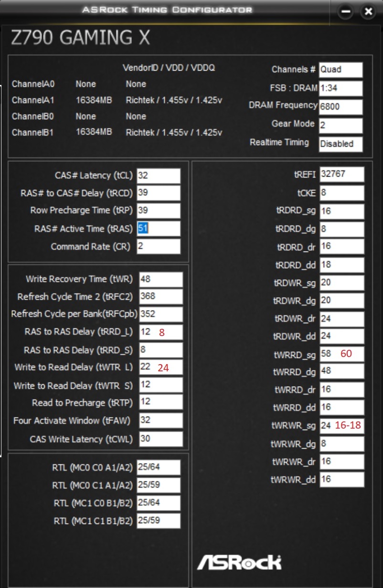This screenshot has width=383, height=588.
Task: Click the Command Rate (CR) value box
Action: [159, 246]
